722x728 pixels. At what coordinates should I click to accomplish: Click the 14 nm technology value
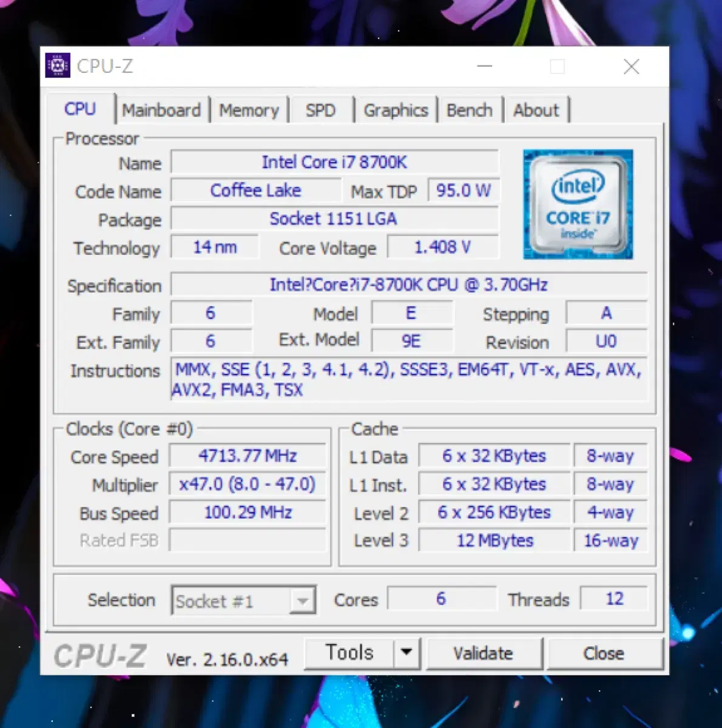[x=215, y=247]
